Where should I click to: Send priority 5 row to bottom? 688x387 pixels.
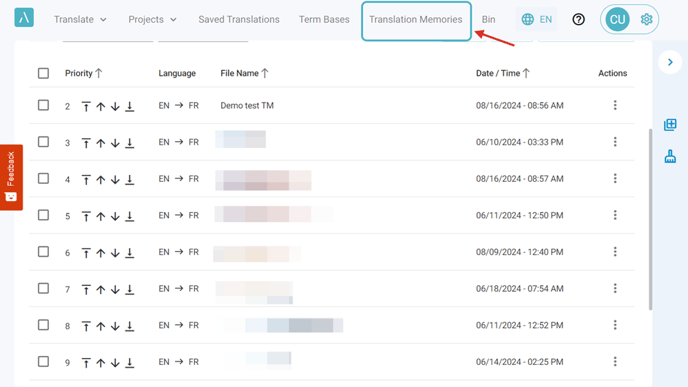[129, 216]
